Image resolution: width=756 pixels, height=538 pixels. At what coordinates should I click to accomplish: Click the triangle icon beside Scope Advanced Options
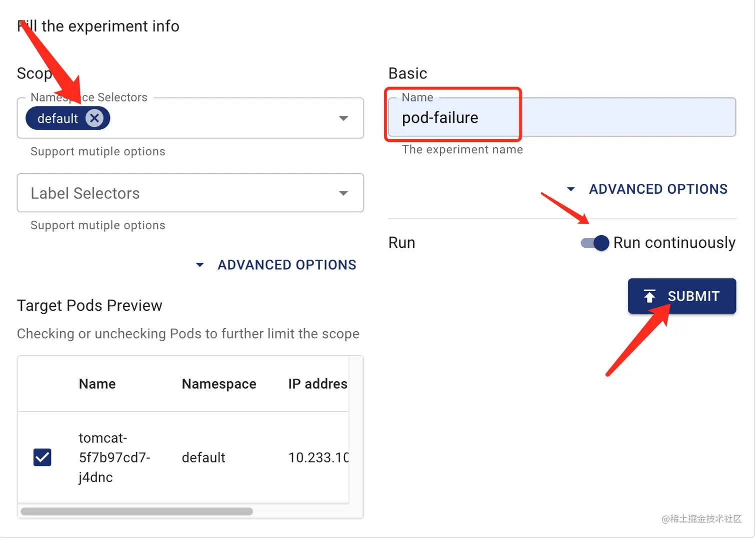coord(199,265)
